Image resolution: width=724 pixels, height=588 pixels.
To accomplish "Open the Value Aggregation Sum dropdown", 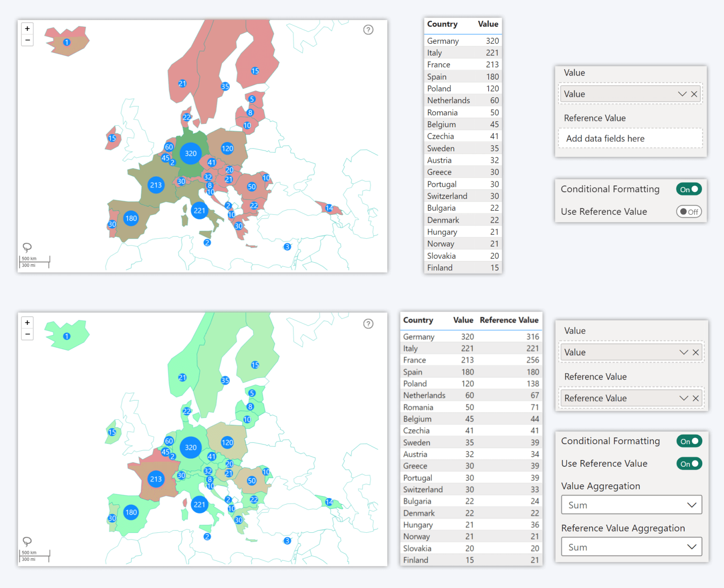I will (632, 505).
